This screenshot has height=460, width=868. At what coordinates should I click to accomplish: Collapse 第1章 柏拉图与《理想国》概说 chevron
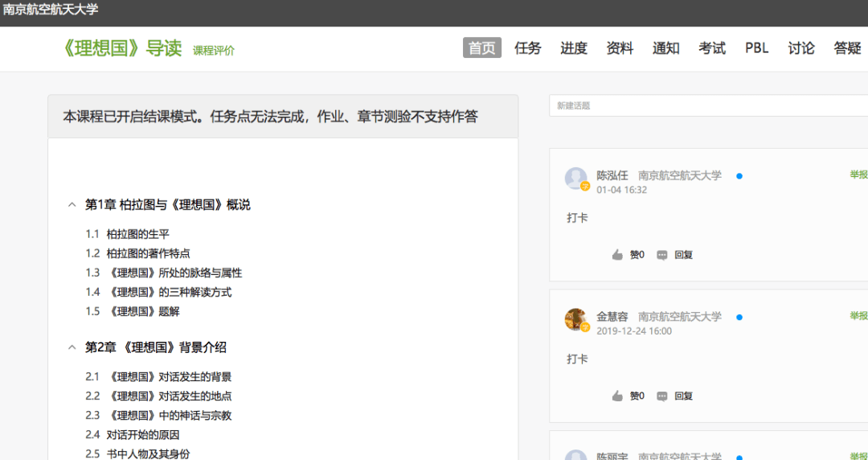(72, 205)
